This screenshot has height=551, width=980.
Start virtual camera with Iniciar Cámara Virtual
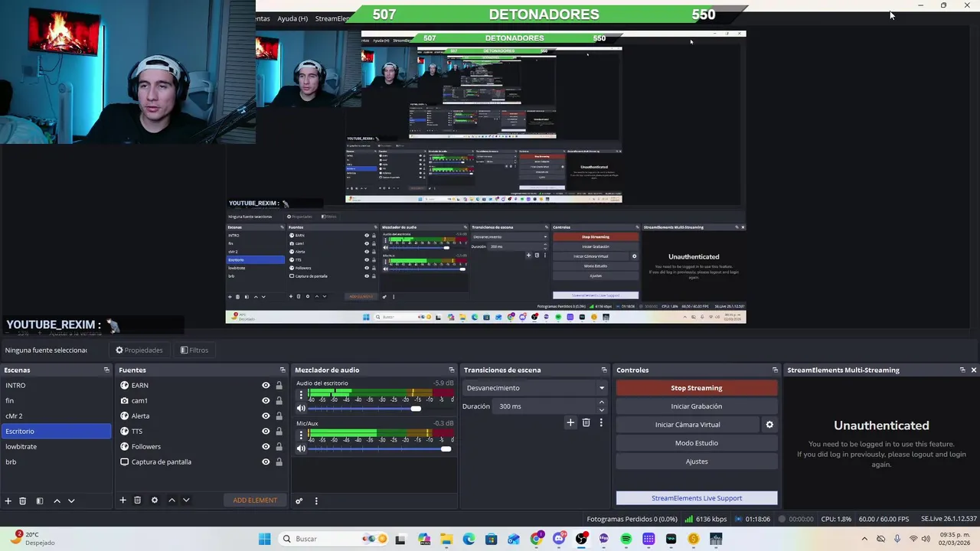point(688,425)
